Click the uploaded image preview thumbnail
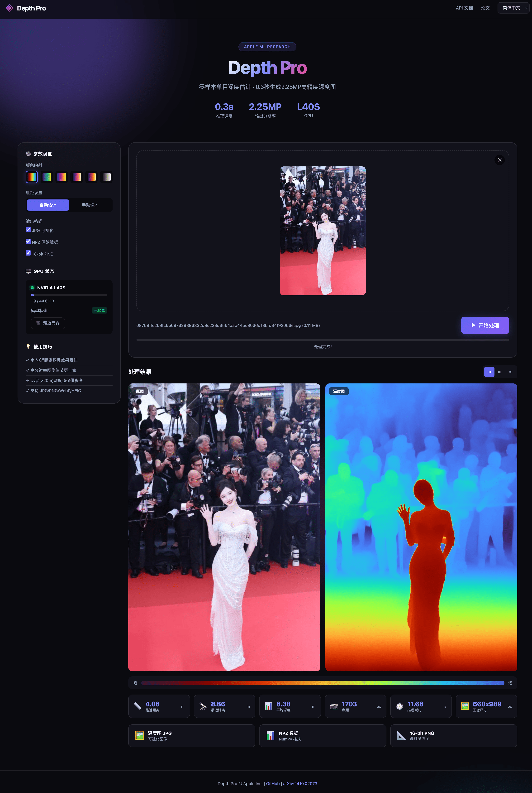 click(323, 231)
